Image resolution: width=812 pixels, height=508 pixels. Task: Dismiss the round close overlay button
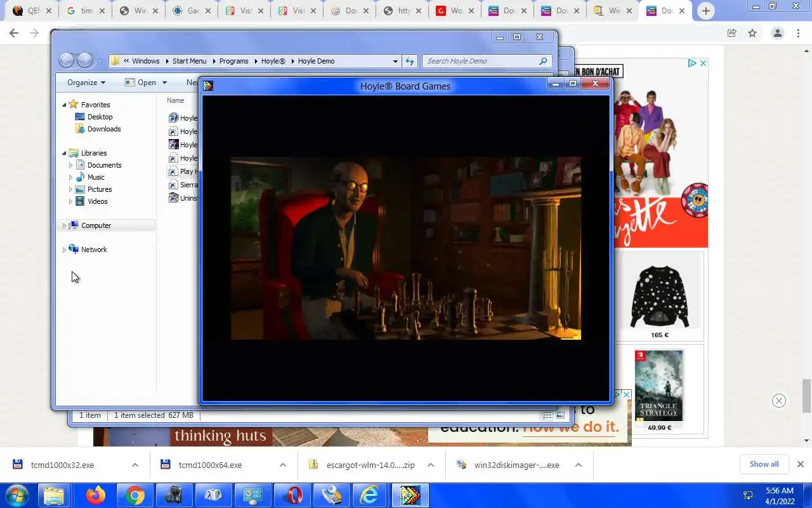click(x=779, y=400)
